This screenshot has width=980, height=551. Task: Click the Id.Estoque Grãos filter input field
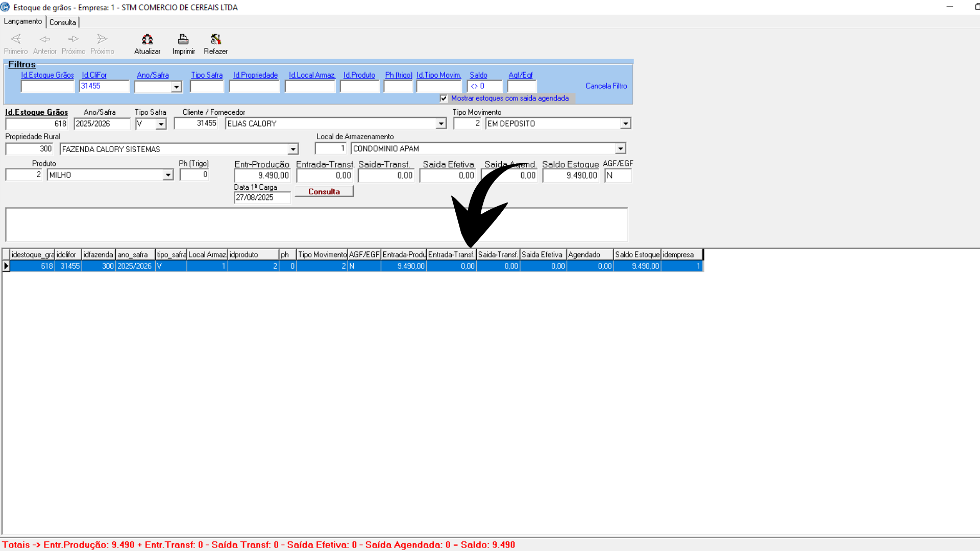pyautogui.click(x=47, y=87)
